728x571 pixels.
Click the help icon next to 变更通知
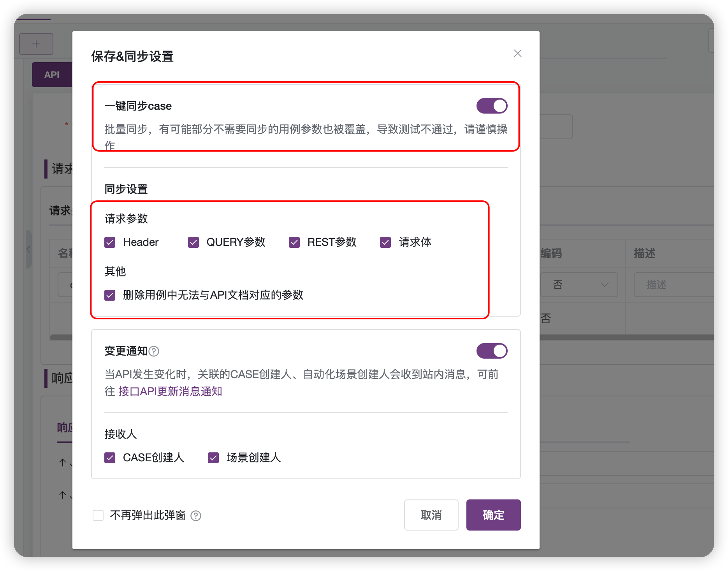[154, 351]
